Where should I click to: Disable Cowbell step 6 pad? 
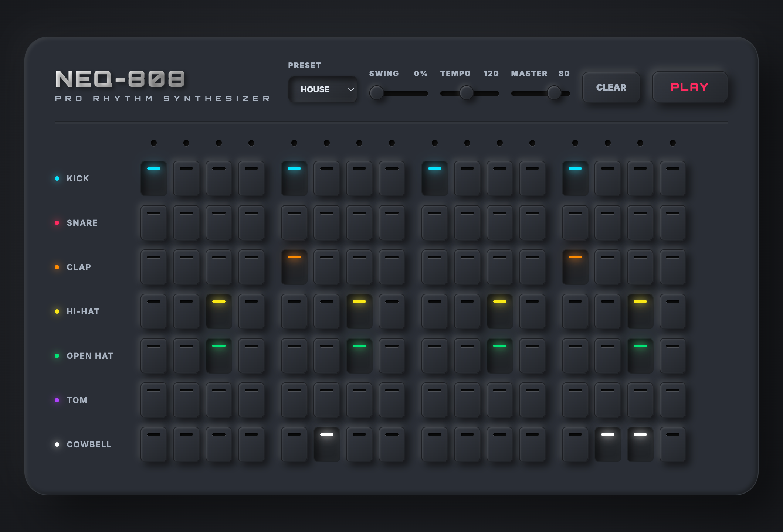pyautogui.click(x=327, y=444)
